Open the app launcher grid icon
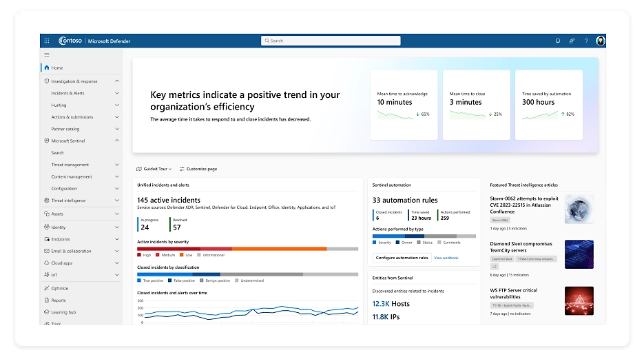The height and width of the screenshot is (357, 644). click(x=47, y=41)
